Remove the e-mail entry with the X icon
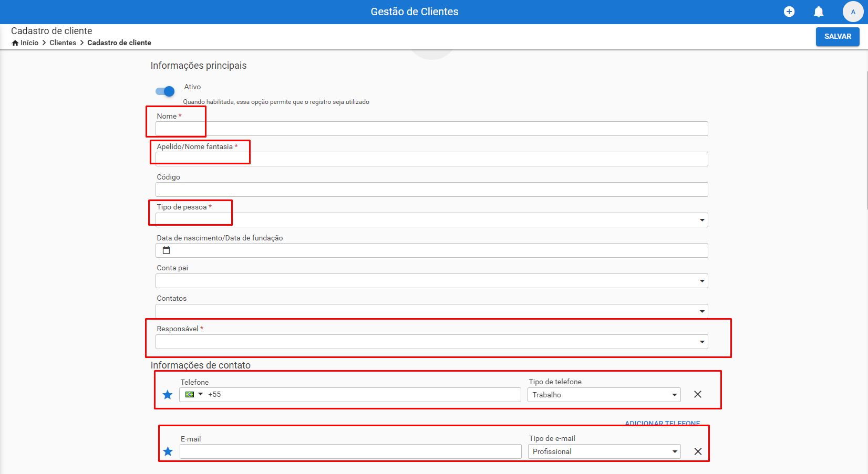This screenshot has width=868, height=474. (698, 451)
